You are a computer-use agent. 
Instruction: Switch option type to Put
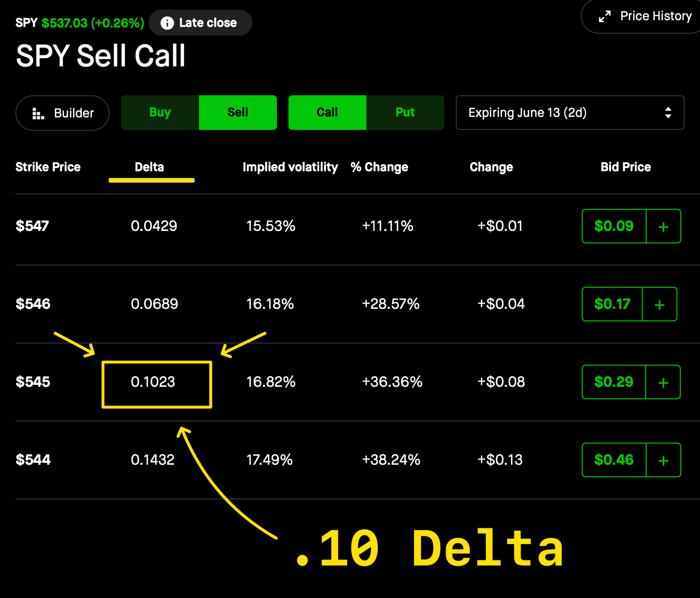click(405, 113)
